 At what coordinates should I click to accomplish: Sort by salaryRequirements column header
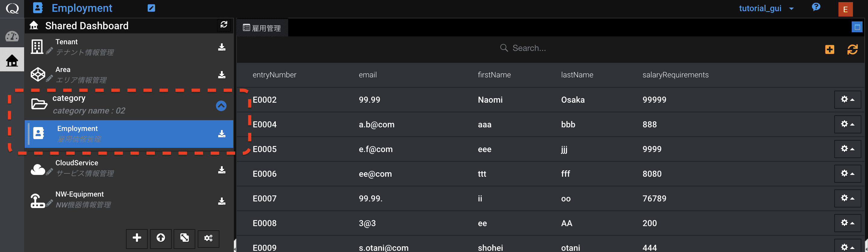(x=675, y=75)
